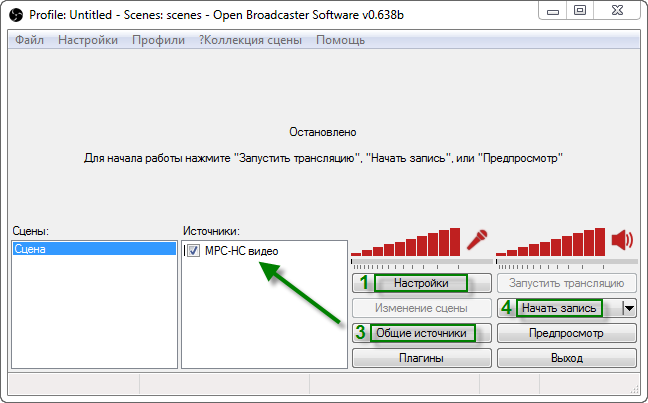This screenshot has width=648, height=403.
Task: Open the Файл menu
Action: 29,40
